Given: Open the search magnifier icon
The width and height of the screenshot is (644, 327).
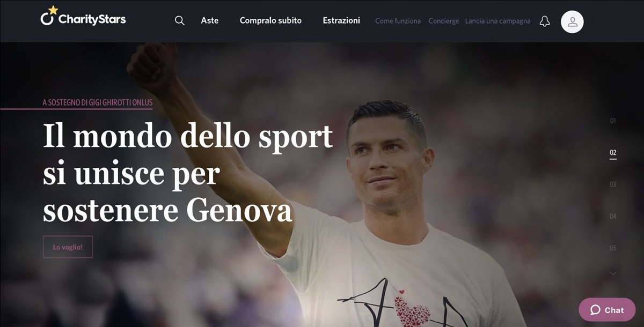Looking at the screenshot, I should (180, 20).
